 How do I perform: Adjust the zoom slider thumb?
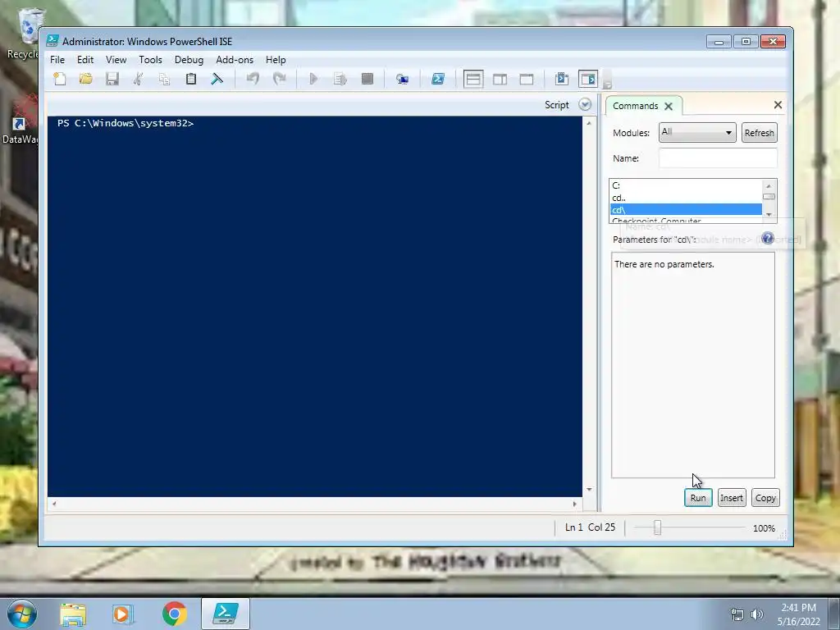(x=657, y=527)
